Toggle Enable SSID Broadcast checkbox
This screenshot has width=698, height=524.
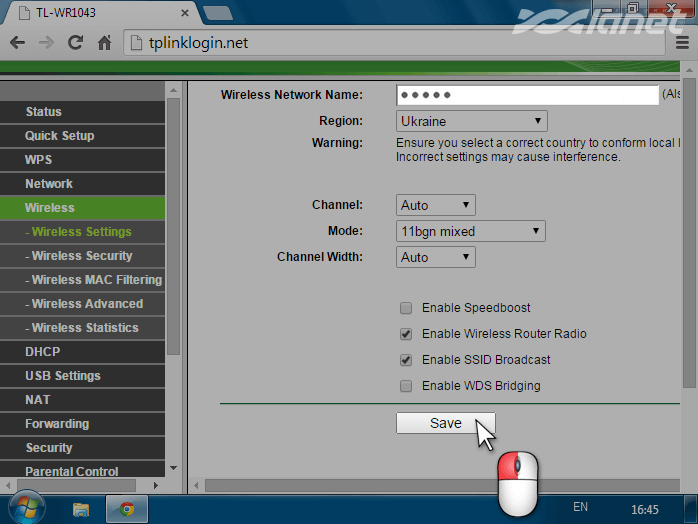406,360
